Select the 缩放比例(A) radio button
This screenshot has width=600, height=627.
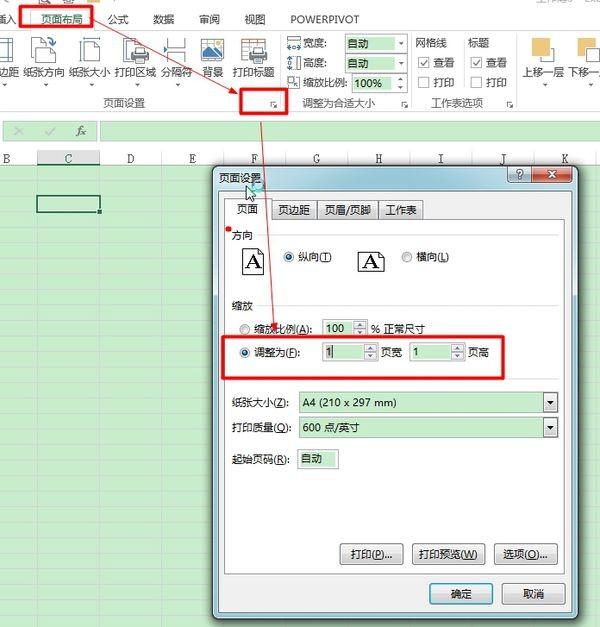[x=244, y=329]
